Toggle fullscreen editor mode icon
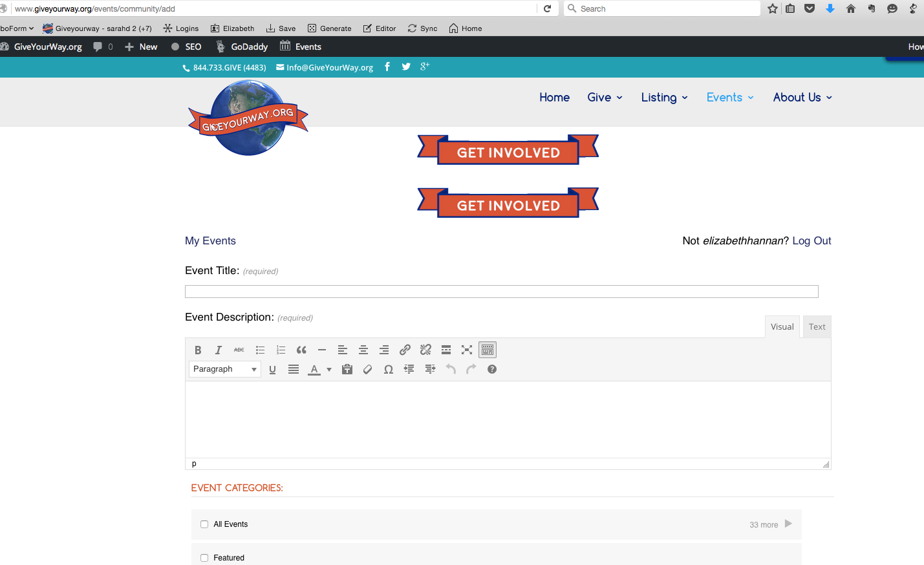This screenshot has height=565, width=924. coord(467,350)
